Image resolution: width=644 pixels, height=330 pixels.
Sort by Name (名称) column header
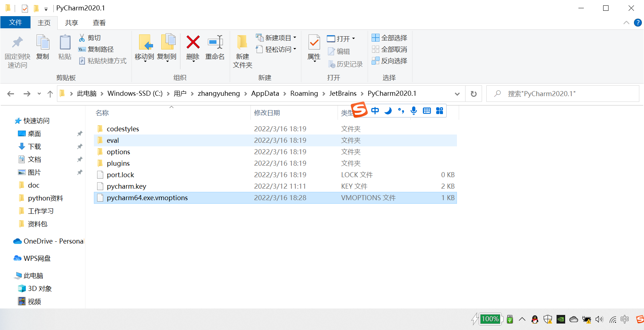coord(102,113)
